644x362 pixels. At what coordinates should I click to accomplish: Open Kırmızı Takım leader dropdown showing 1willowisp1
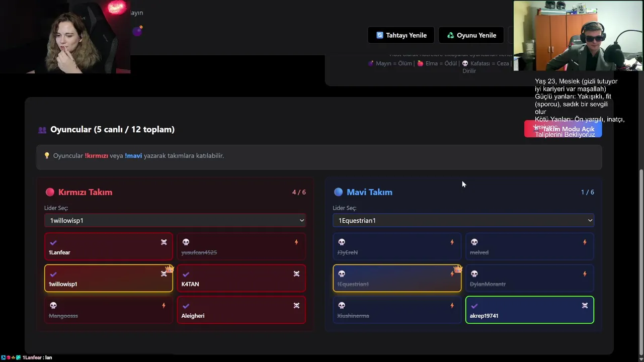(175, 220)
